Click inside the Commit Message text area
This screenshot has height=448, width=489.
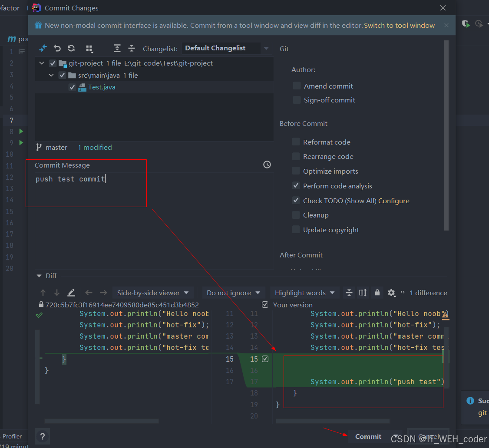tap(154, 221)
